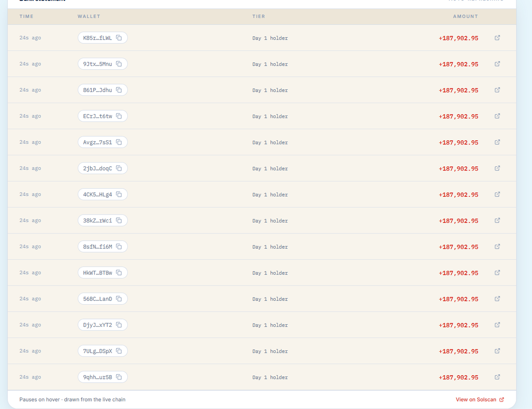Copy wallet address ECrJ…t6tw
The height and width of the screenshot is (409, 532).
[119, 116]
